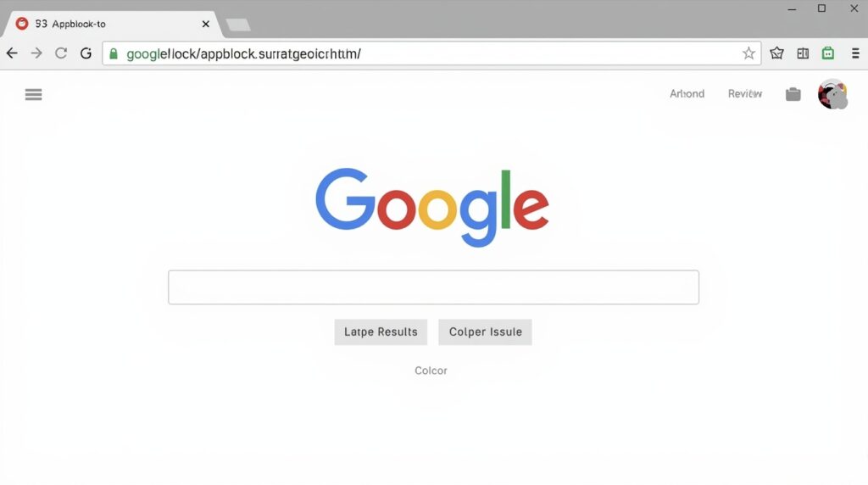Image resolution: width=868 pixels, height=485 pixels.
Task: Open the reading view split-panel icon
Action: pyautogui.click(x=803, y=53)
